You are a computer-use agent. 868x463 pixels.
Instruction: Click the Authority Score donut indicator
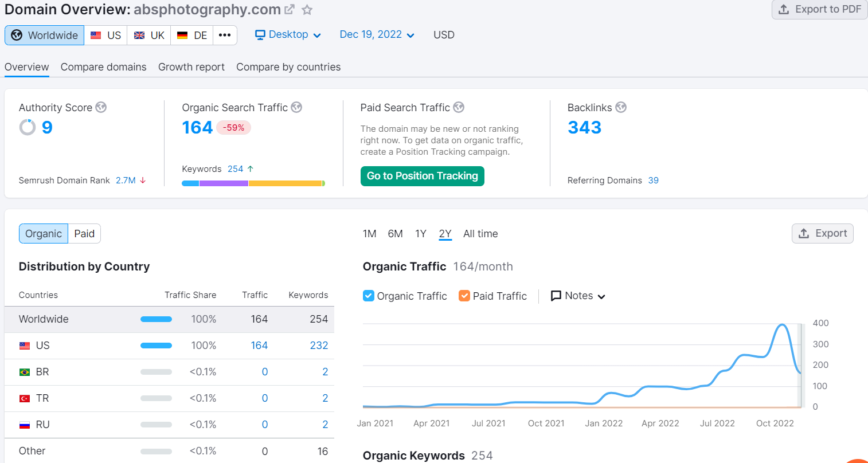click(28, 127)
